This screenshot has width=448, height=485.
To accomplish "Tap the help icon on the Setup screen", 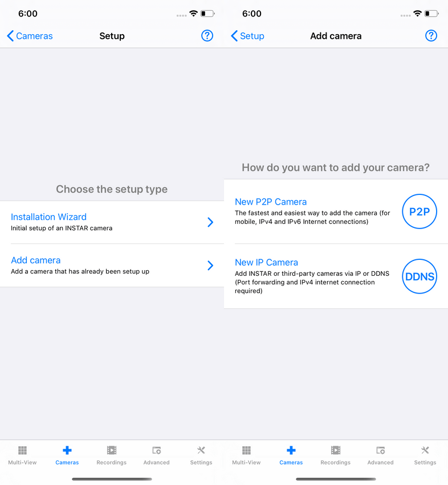I will 207,36.
